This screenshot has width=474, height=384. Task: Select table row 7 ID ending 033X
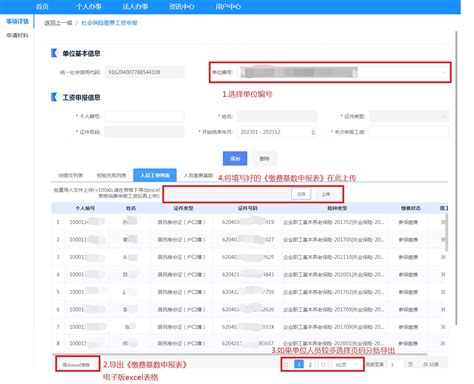click(x=248, y=327)
